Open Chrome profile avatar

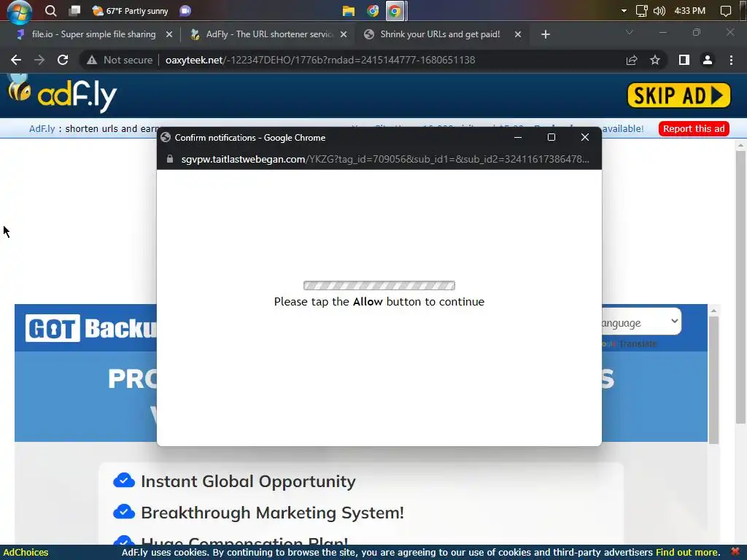[x=708, y=60]
